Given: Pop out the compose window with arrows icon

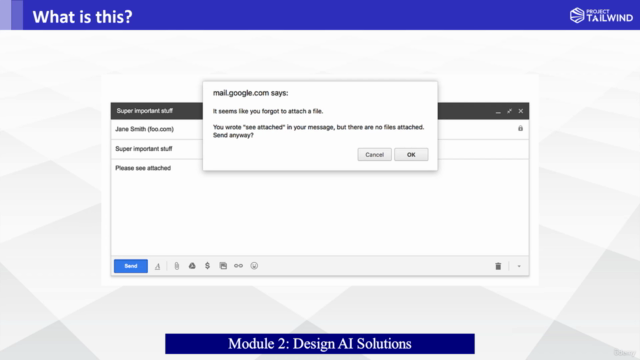Looking at the screenshot, I should [509, 111].
